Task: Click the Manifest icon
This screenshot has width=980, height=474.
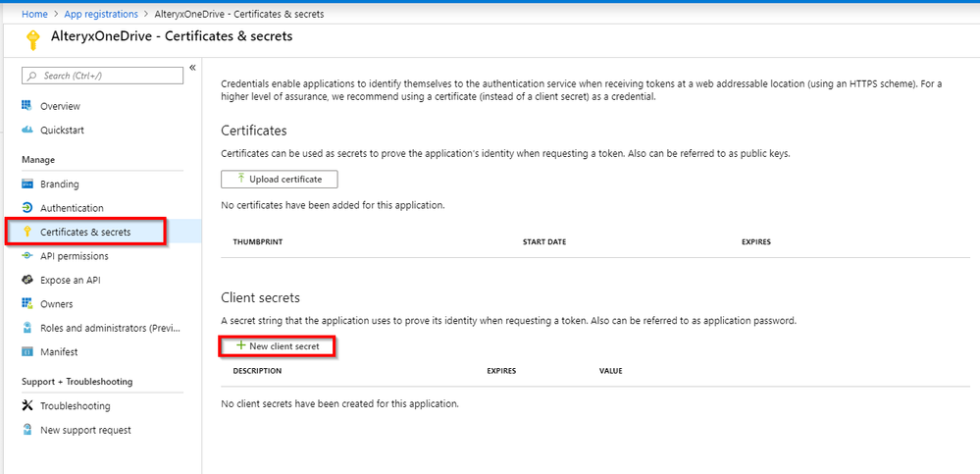Action: [26, 351]
